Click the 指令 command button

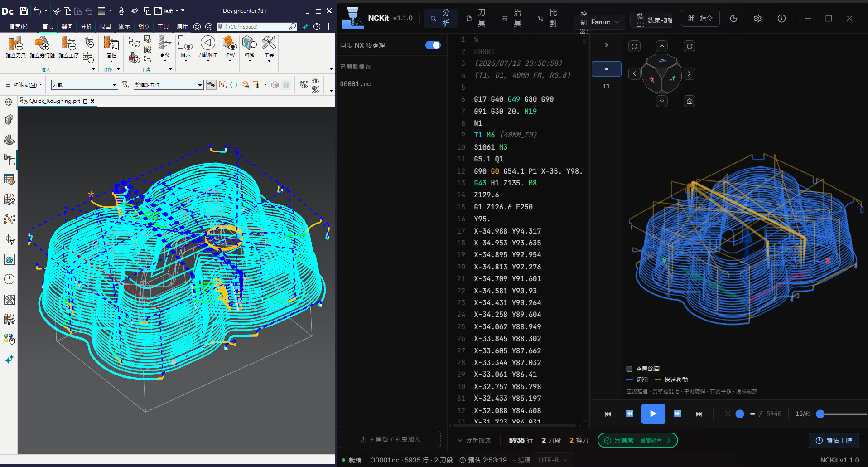click(700, 18)
